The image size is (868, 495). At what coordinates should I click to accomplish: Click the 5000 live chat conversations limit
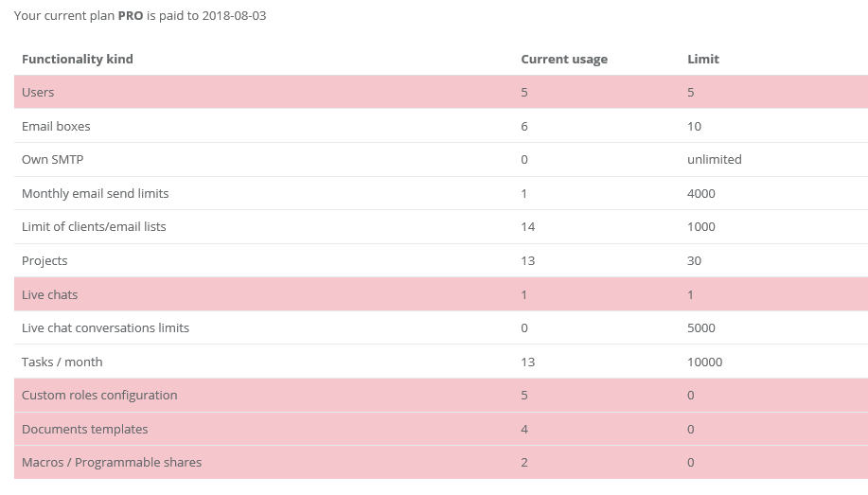coord(701,328)
